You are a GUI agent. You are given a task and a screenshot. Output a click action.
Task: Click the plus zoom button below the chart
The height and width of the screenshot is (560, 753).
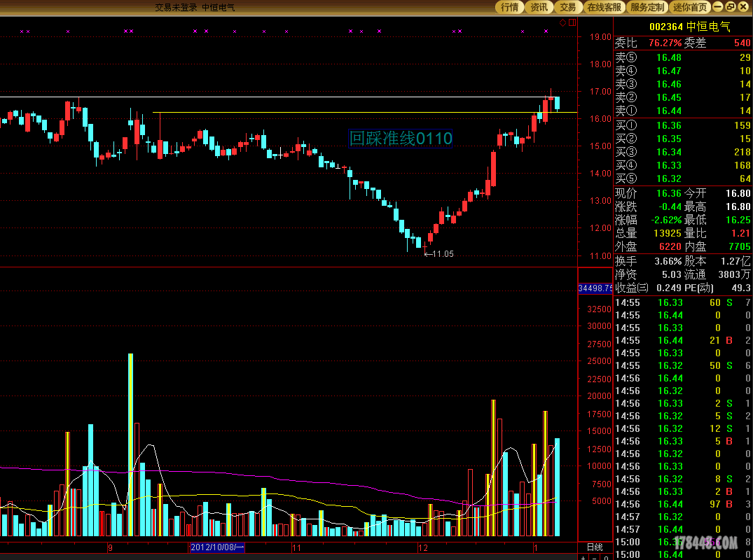coord(583,557)
